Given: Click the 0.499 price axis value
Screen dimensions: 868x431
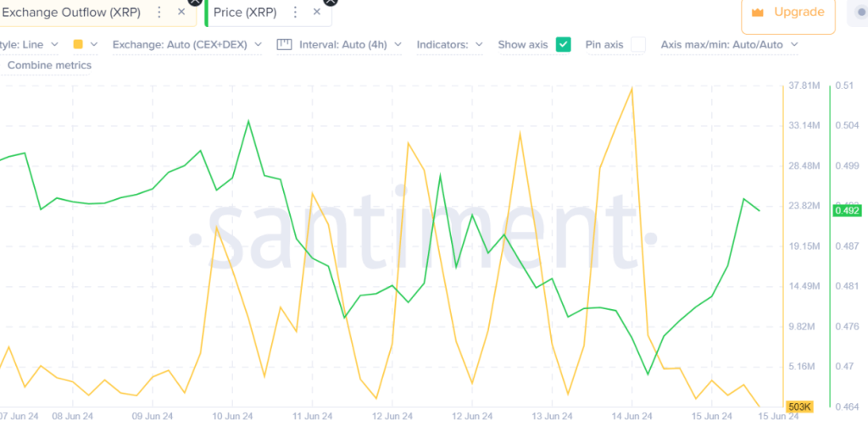Looking at the screenshot, I should click(x=845, y=165).
